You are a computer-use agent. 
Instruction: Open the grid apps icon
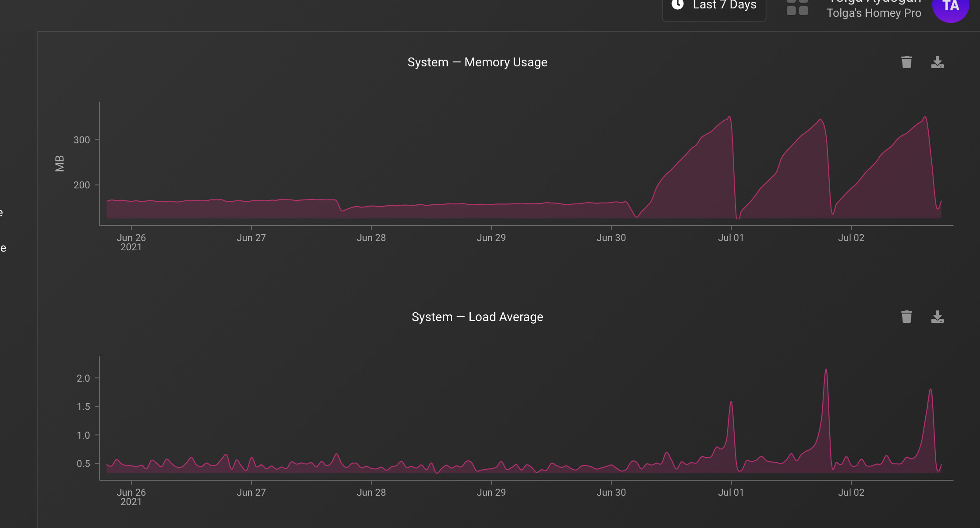[797, 8]
